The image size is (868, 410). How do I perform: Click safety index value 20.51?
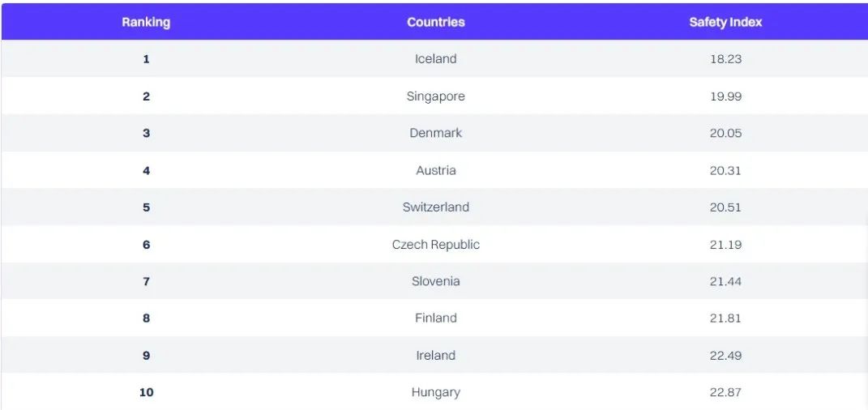pos(725,207)
